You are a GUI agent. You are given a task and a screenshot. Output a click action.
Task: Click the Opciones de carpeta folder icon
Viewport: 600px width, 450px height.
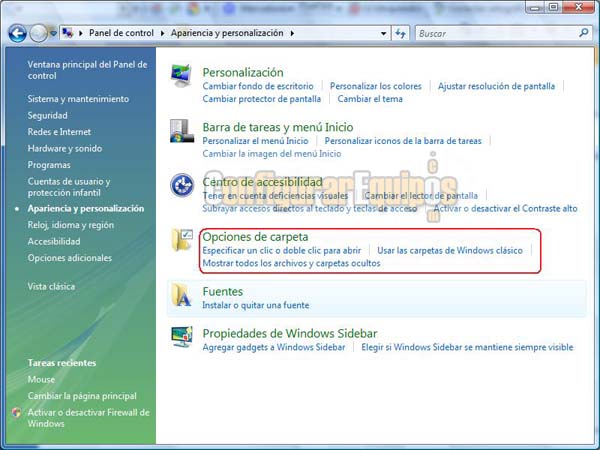182,240
